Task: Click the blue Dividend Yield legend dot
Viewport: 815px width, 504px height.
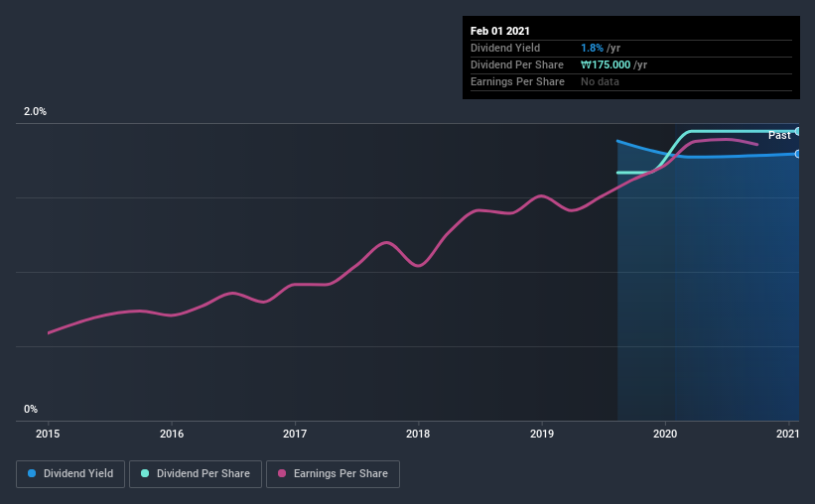Action: click(x=32, y=473)
